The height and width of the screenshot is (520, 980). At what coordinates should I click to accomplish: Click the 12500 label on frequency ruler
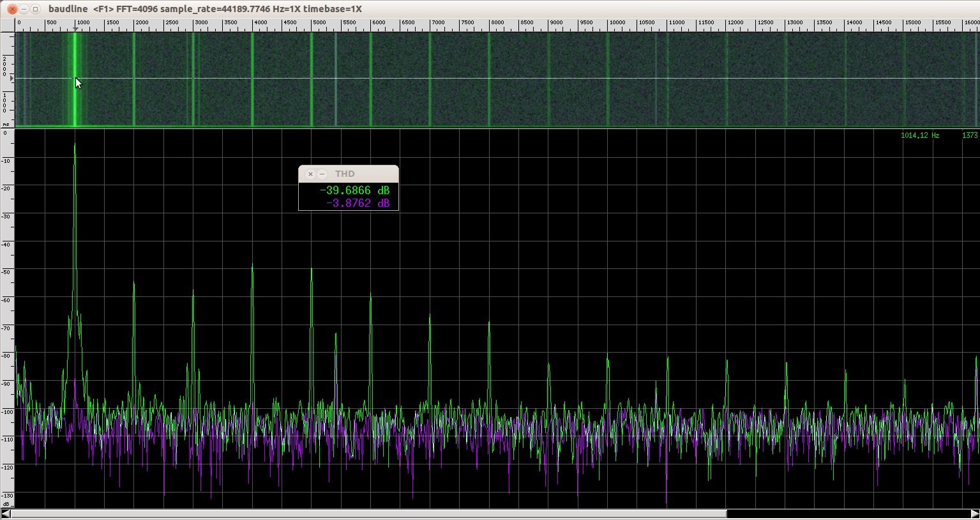pyautogui.click(x=765, y=22)
